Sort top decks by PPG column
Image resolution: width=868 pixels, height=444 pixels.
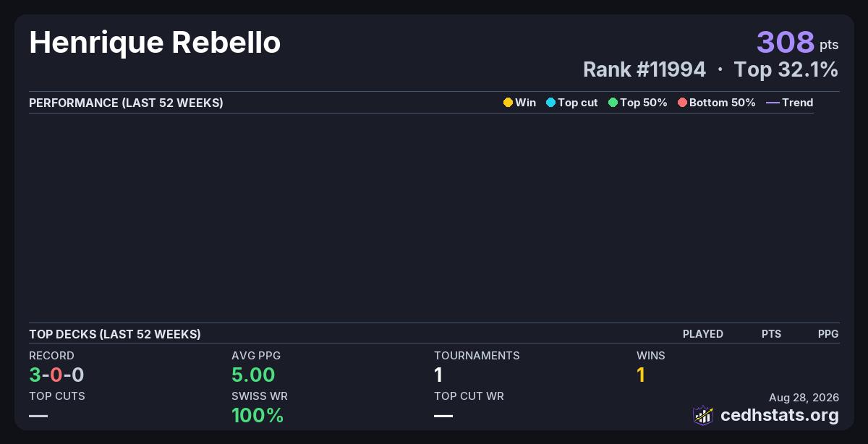pos(828,334)
